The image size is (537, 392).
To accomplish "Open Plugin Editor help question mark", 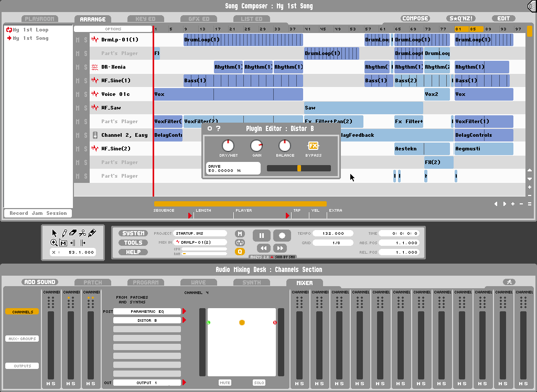I will click(x=219, y=128).
